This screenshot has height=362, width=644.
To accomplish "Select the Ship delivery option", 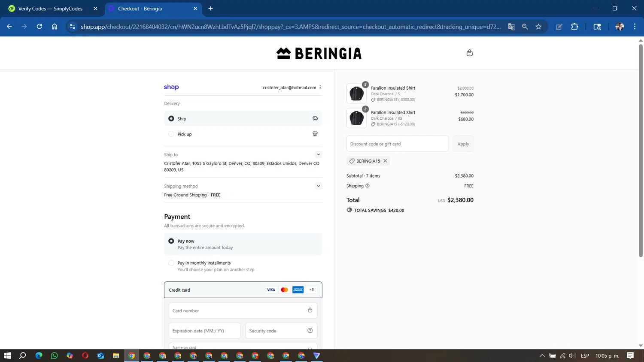I will coord(243,118).
